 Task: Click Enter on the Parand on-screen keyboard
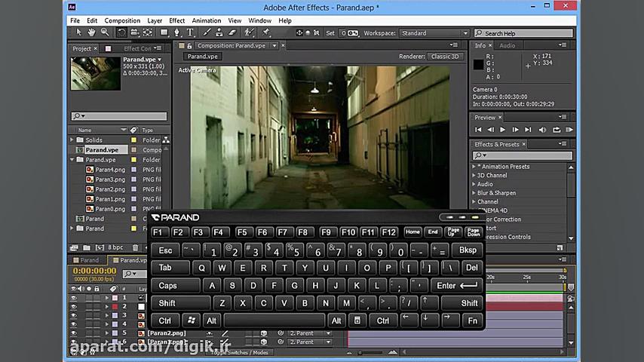coord(456,286)
